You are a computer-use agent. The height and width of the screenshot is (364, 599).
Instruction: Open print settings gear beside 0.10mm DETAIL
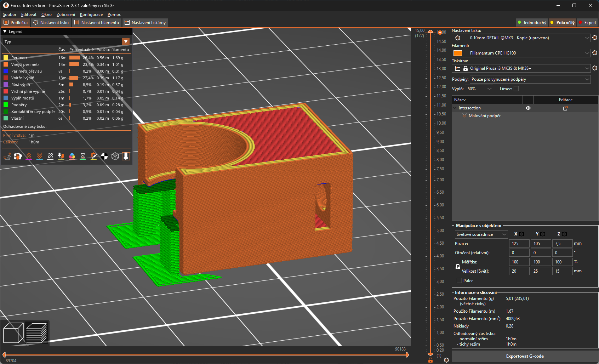coord(595,38)
